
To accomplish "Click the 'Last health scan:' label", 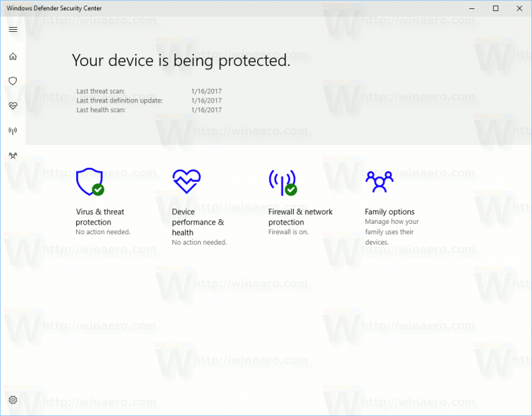I will [x=100, y=110].
